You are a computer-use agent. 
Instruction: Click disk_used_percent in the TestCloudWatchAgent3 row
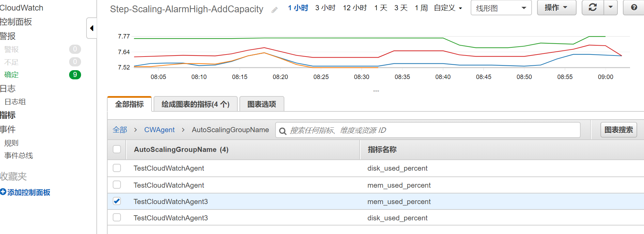397,218
